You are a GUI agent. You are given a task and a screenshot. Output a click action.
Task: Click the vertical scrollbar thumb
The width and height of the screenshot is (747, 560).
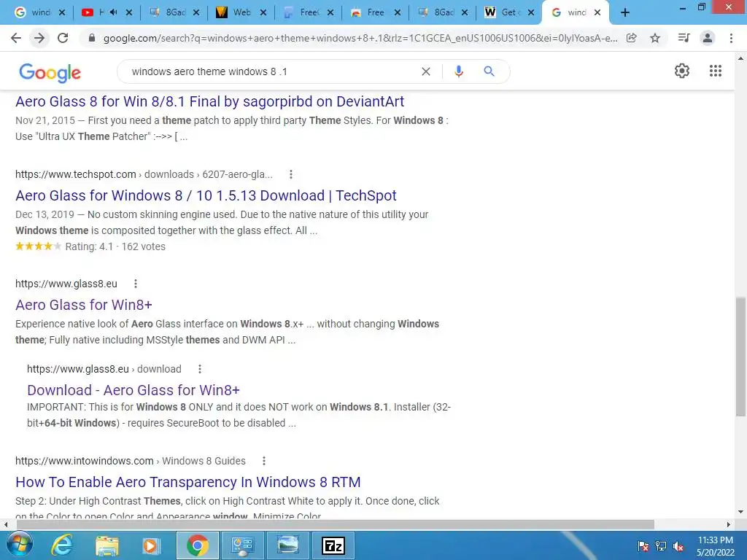(x=740, y=357)
